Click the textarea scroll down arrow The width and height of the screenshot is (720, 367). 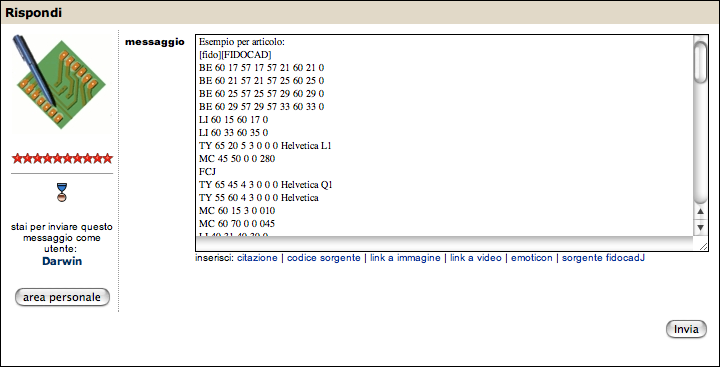click(x=700, y=227)
